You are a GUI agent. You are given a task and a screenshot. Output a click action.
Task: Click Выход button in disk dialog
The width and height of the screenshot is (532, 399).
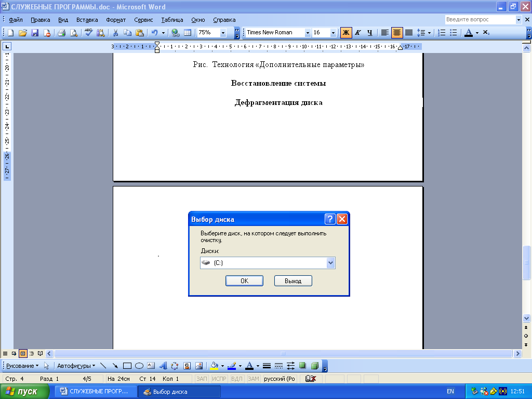pyautogui.click(x=293, y=281)
